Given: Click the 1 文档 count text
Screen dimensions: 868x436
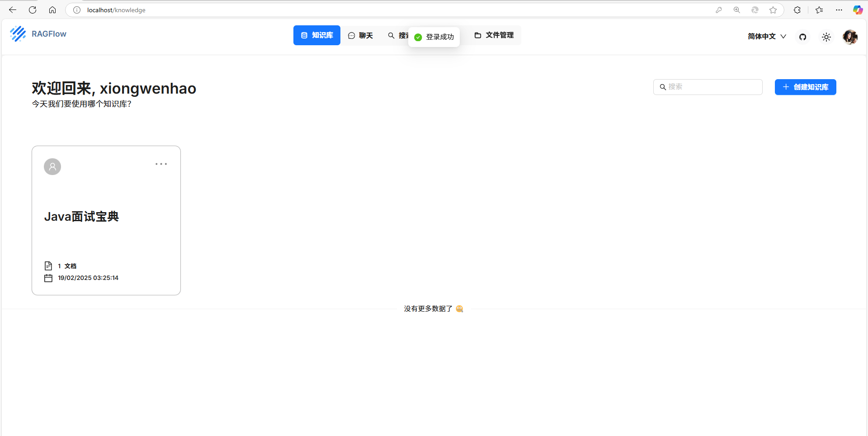Looking at the screenshot, I should click(67, 266).
